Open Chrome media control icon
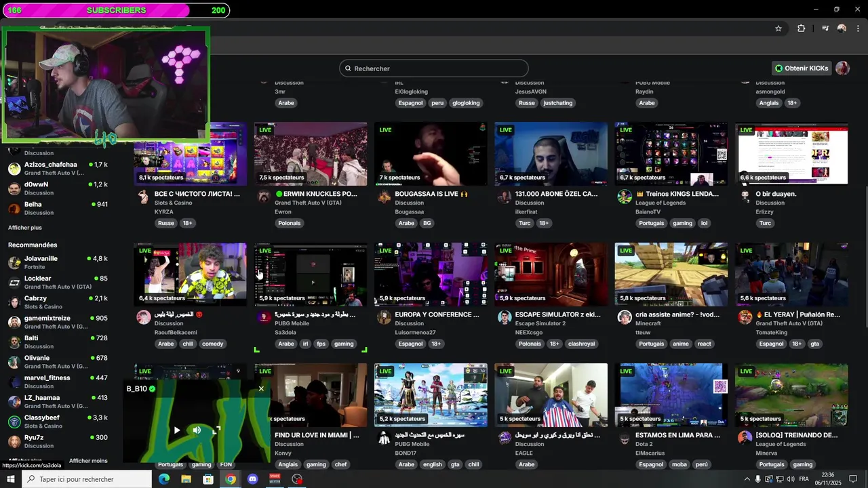 [x=825, y=28]
